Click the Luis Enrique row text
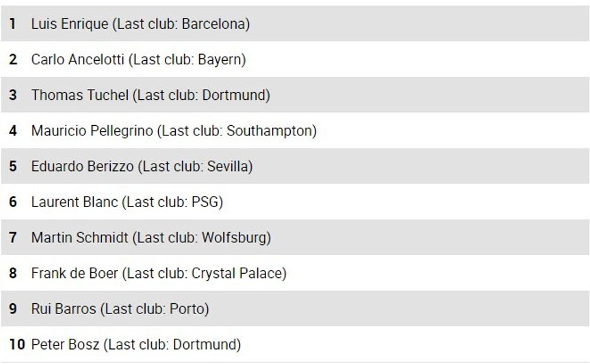590x364 pixels. coord(140,24)
